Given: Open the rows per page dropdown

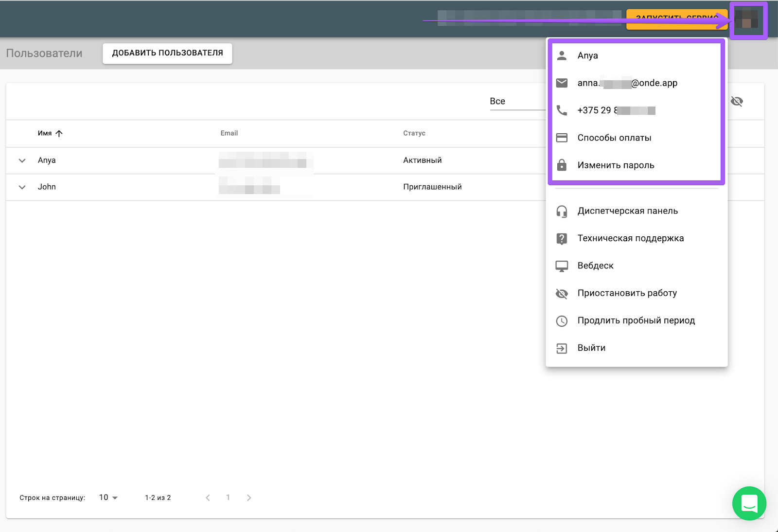Looking at the screenshot, I should [108, 497].
